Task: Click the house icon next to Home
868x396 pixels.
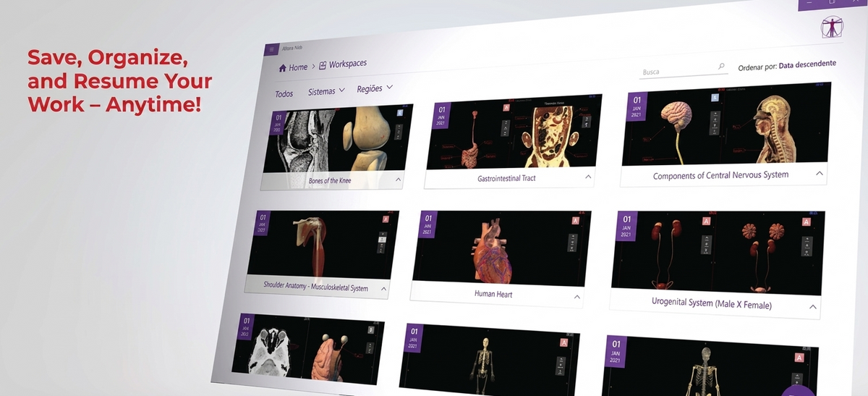Action: pyautogui.click(x=283, y=67)
